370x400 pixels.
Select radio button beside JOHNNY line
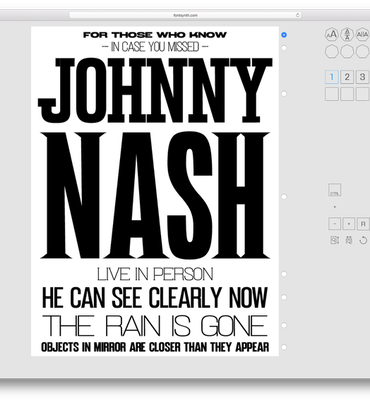coord(284,94)
